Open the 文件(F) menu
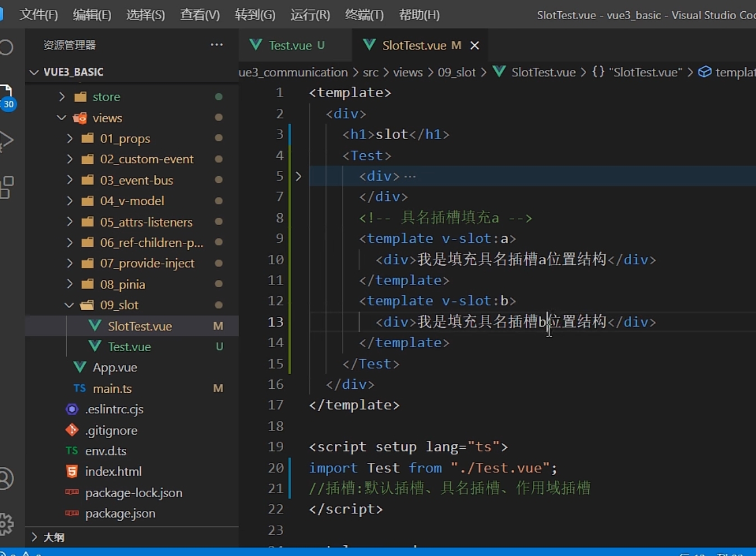 (x=39, y=15)
